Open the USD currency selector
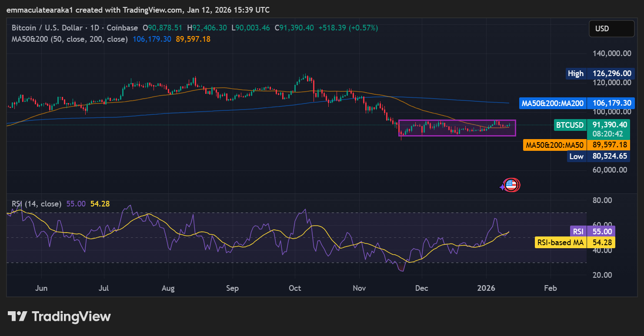644x336 pixels. pos(611,29)
